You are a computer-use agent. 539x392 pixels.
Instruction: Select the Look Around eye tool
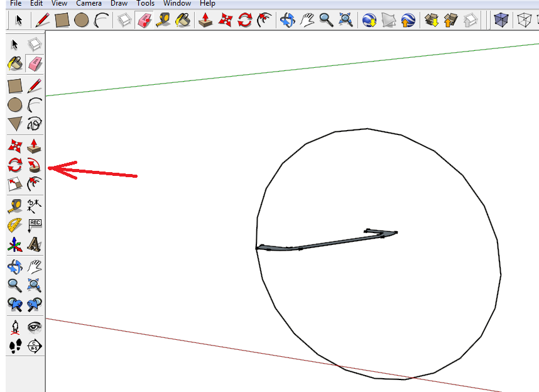pyautogui.click(x=34, y=327)
